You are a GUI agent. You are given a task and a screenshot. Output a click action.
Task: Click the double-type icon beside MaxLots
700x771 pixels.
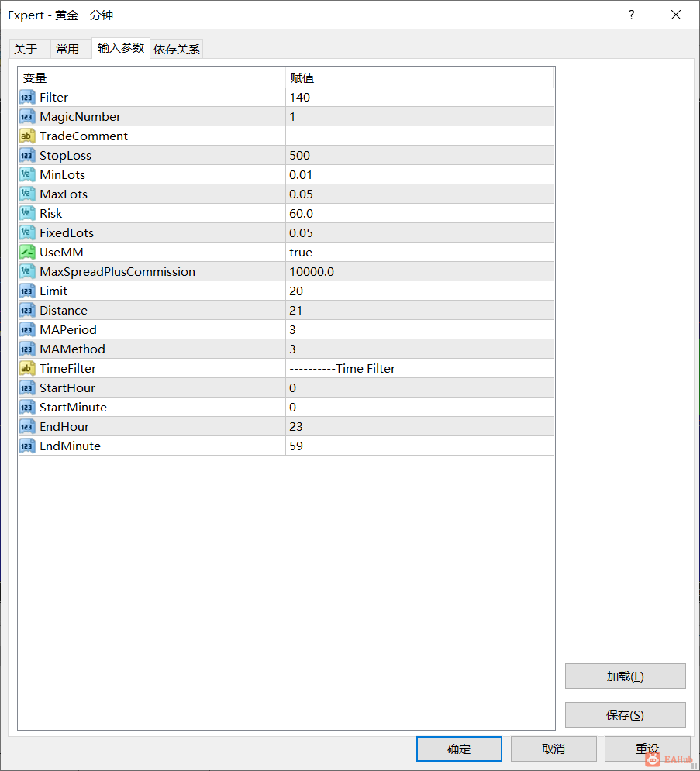click(x=27, y=194)
